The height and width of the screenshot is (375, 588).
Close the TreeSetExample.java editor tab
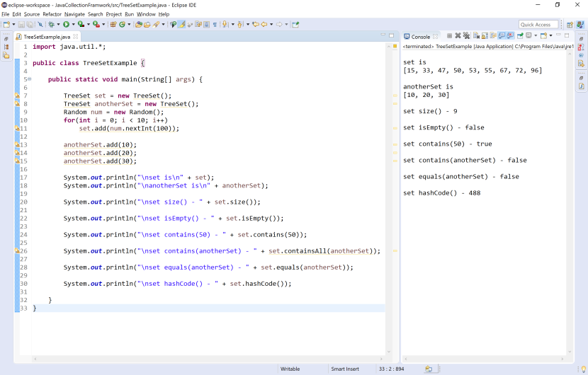point(75,37)
